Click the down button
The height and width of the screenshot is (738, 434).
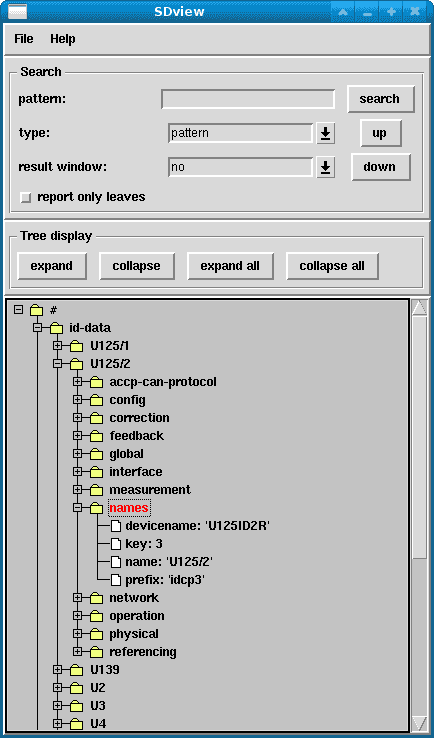point(380,167)
